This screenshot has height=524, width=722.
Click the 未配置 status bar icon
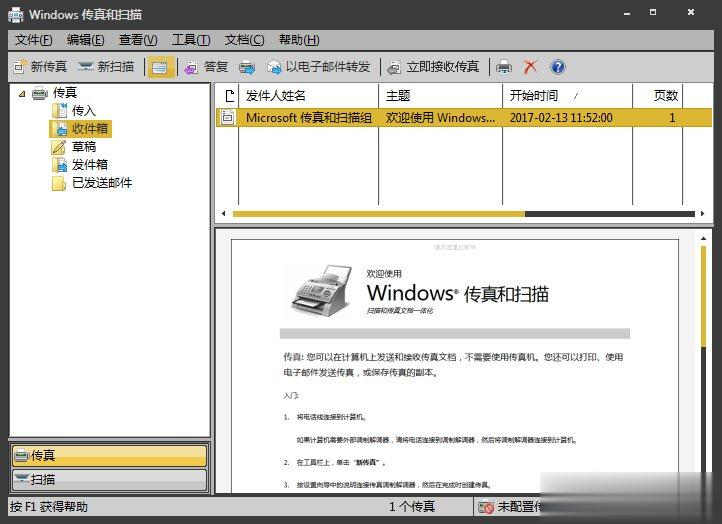(486, 507)
